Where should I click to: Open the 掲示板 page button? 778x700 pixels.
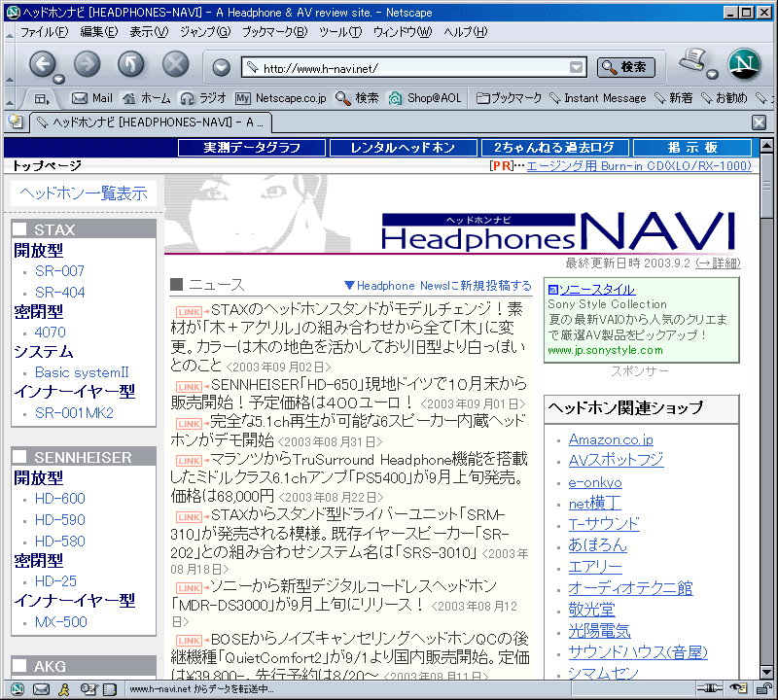pyautogui.click(x=692, y=148)
